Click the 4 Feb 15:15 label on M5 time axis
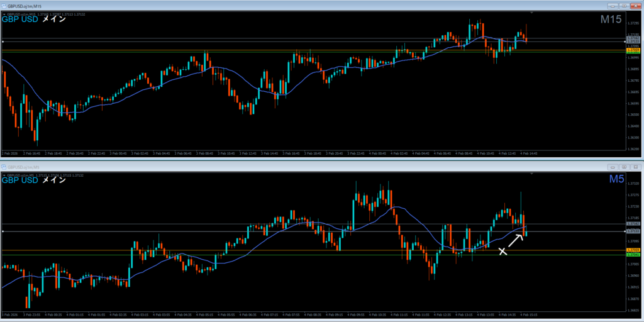This screenshot has width=644, height=322. tap(529, 314)
